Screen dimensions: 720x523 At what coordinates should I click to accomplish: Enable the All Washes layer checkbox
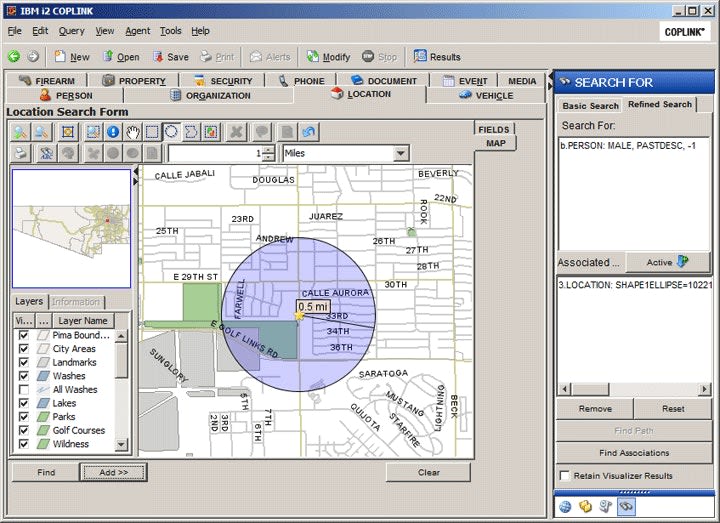tap(23, 389)
